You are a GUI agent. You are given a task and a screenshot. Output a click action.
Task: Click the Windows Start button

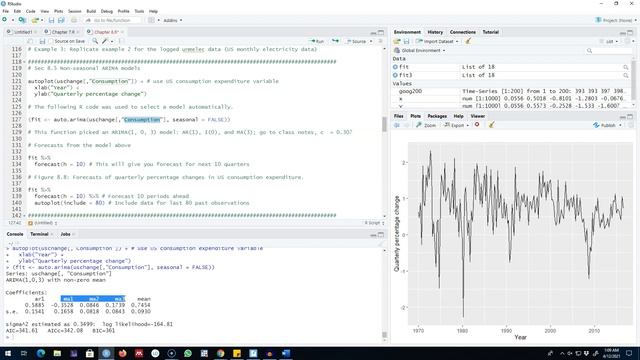pyautogui.click(x=8, y=353)
